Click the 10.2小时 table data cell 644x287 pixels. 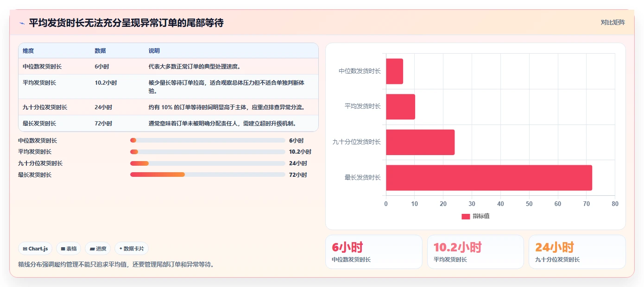pyautogui.click(x=106, y=83)
